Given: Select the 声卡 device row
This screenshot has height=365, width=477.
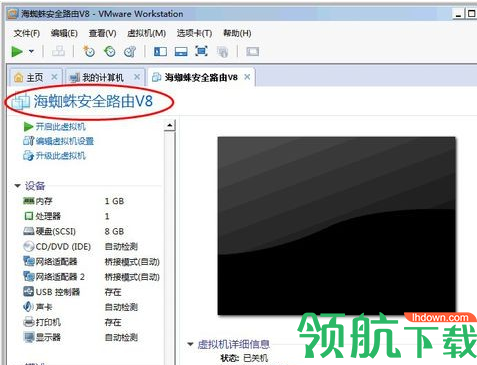Looking at the screenshot, I should pos(91,307).
